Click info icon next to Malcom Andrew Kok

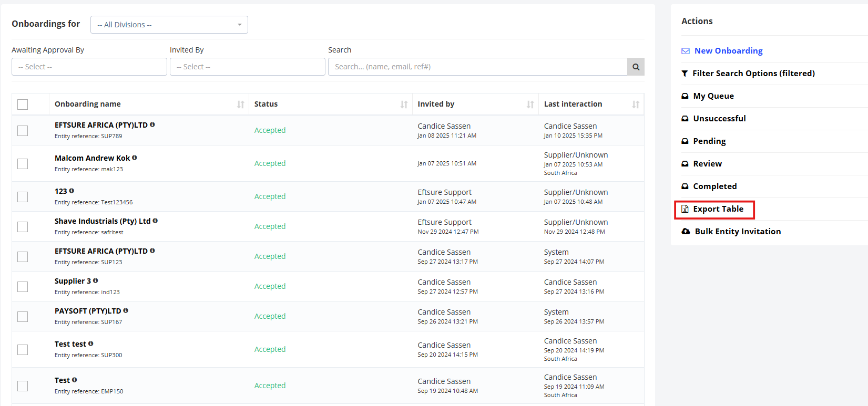pos(135,158)
